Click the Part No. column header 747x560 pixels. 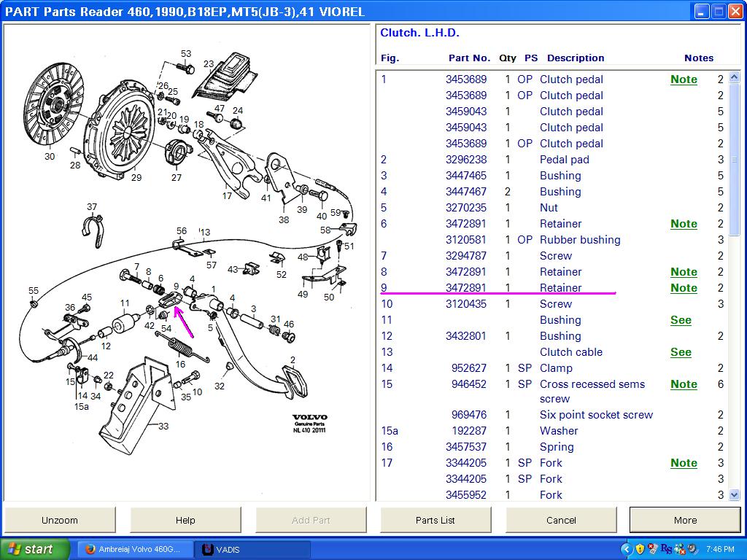click(x=469, y=58)
